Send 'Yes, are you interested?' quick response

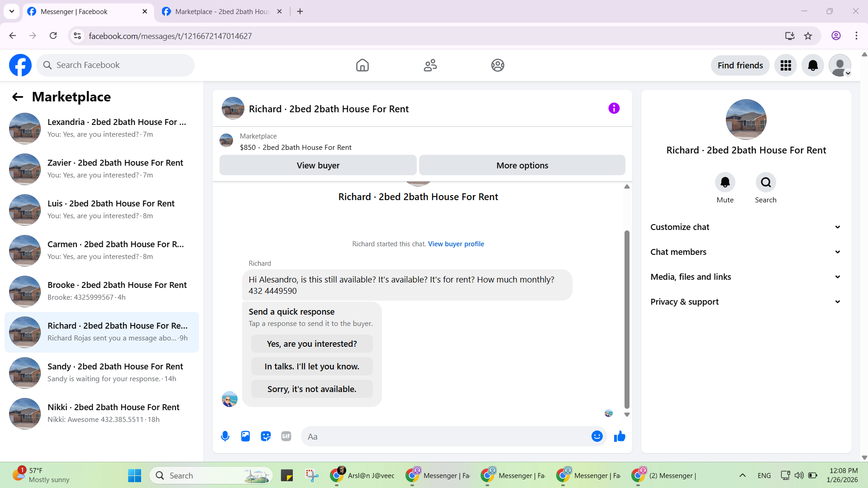click(312, 344)
